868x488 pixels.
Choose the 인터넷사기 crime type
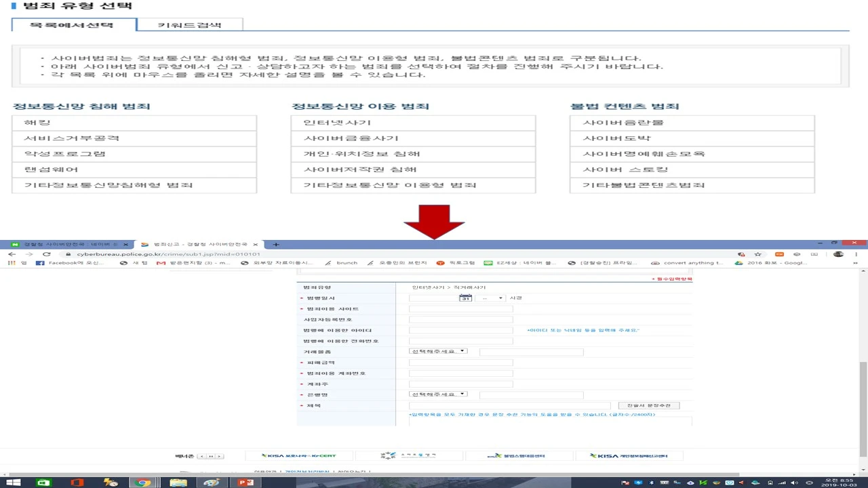[x=414, y=123]
